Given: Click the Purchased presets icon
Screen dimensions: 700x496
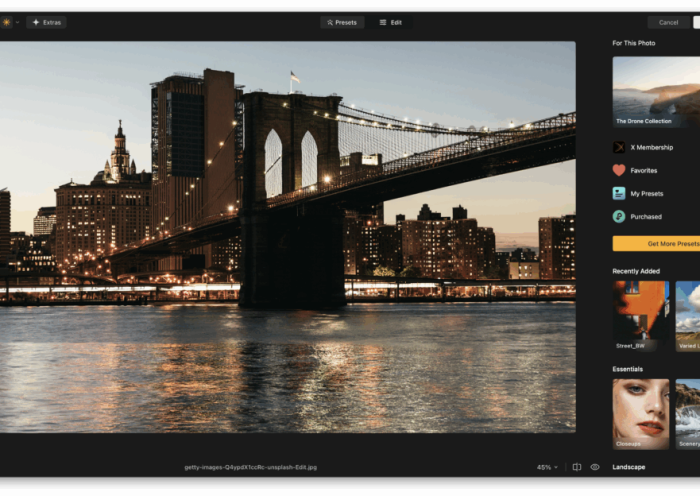Looking at the screenshot, I should click(x=619, y=216).
